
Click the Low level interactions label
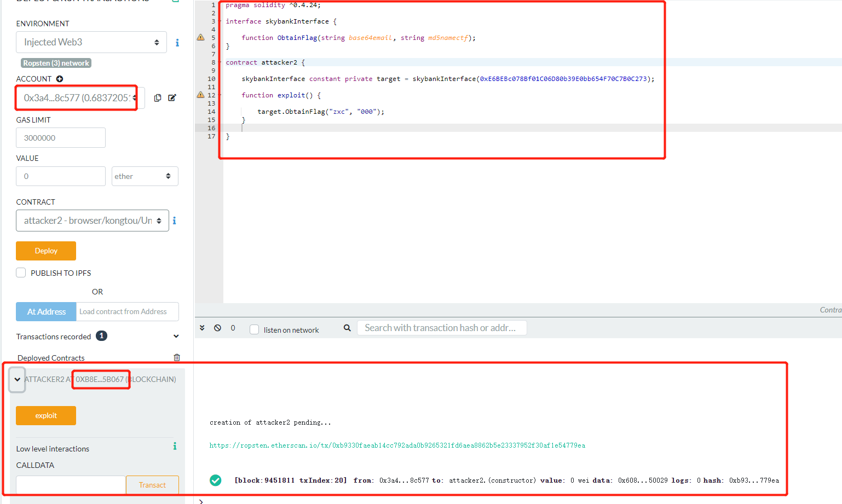click(53, 449)
